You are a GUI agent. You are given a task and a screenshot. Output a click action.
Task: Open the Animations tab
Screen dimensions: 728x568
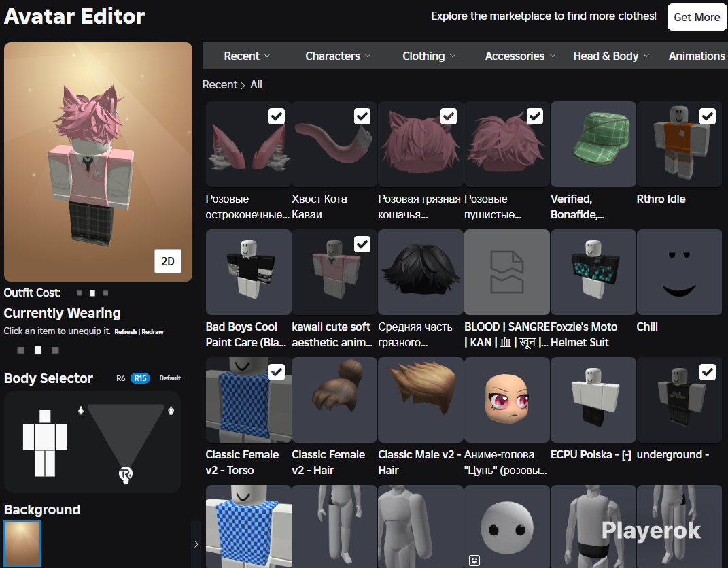(x=697, y=56)
